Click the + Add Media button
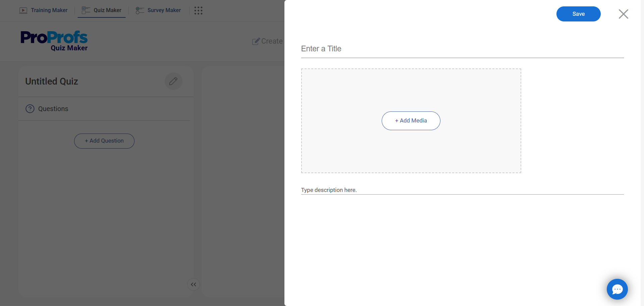 (411, 121)
